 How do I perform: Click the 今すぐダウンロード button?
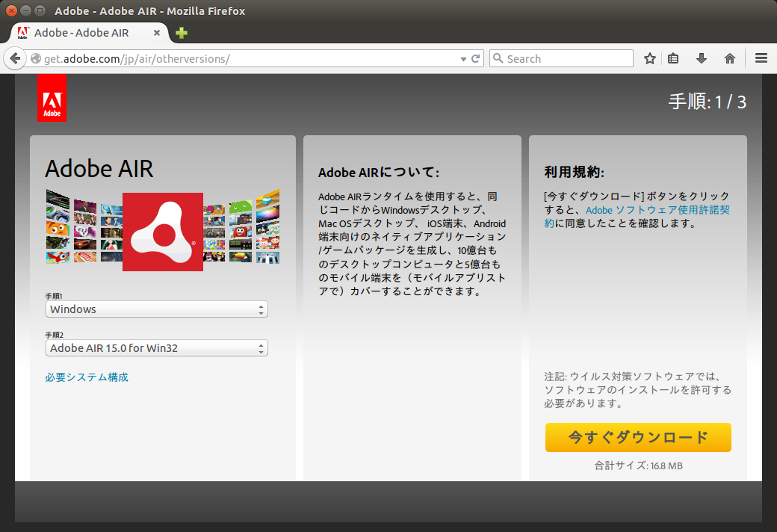pyautogui.click(x=638, y=437)
